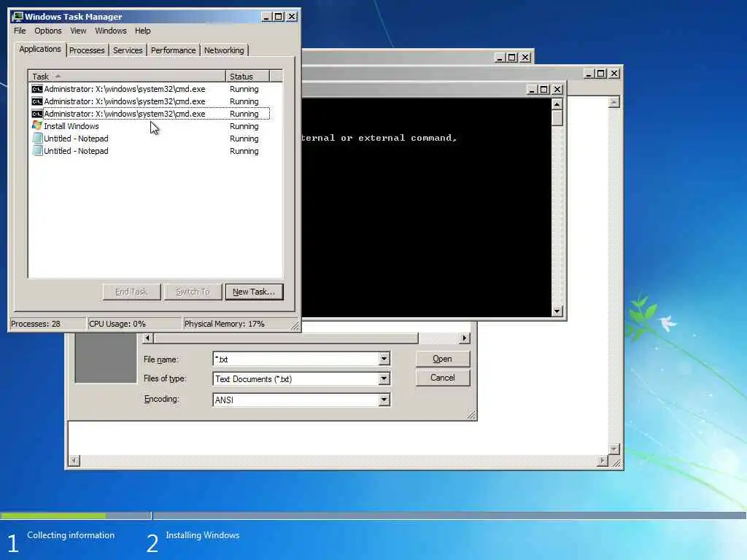The height and width of the screenshot is (560, 747).
Task: Click the Notepad horizontal scroll right arrow
Action: 602,461
